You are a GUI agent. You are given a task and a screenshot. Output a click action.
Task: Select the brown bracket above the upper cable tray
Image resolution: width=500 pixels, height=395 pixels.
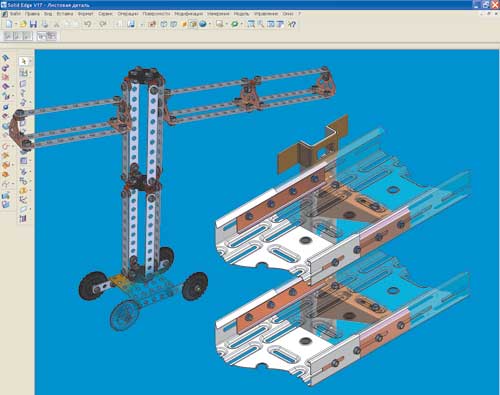(x=313, y=145)
